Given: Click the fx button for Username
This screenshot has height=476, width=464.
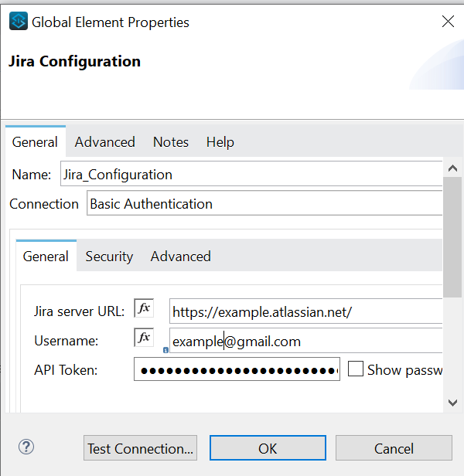Looking at the screenshot, I should (x=144, y=338).
